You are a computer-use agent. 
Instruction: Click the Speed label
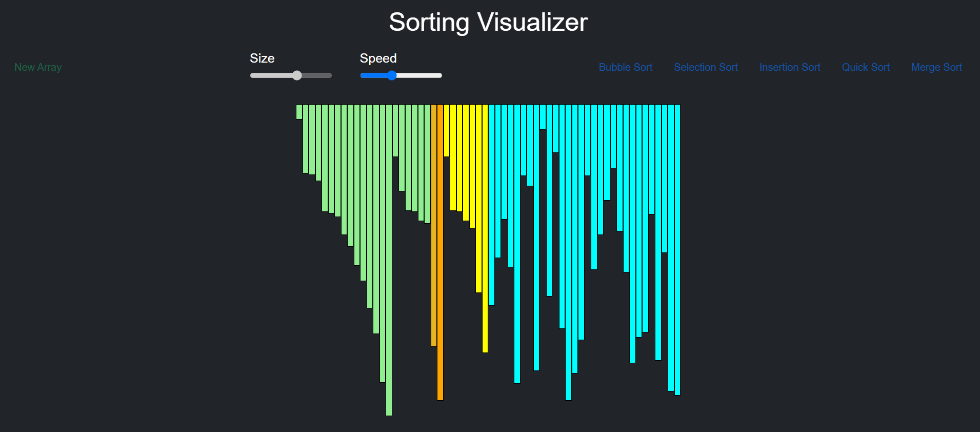point(378,58)
